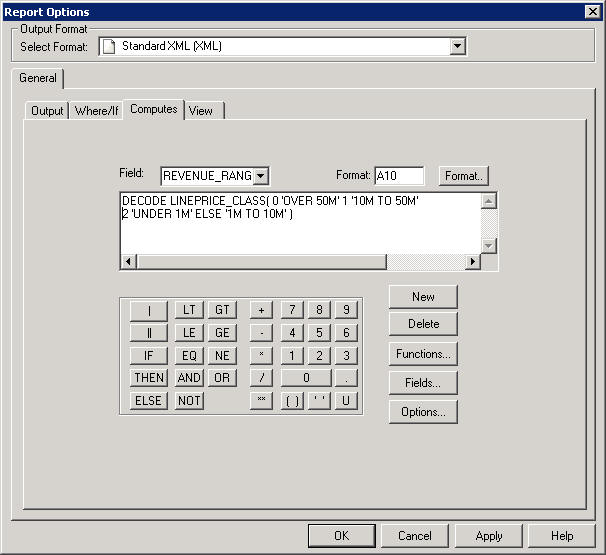606x555 pixels.
Task: Insert the THEN keyword from keypad
Action: [x=148, y=378]
